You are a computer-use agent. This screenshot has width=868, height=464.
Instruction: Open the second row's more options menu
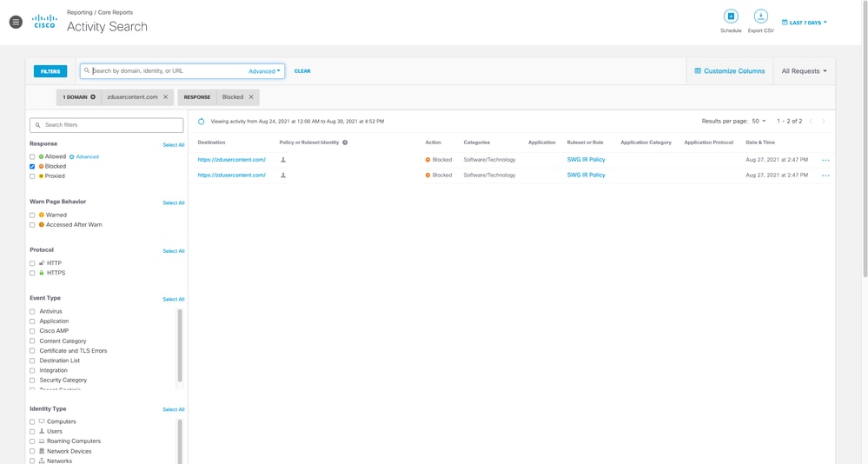825,176
